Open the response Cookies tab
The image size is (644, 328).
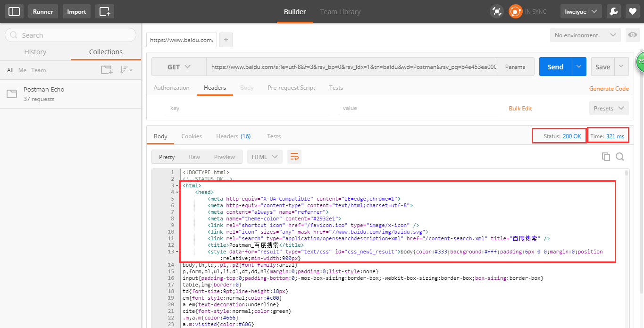192,136
